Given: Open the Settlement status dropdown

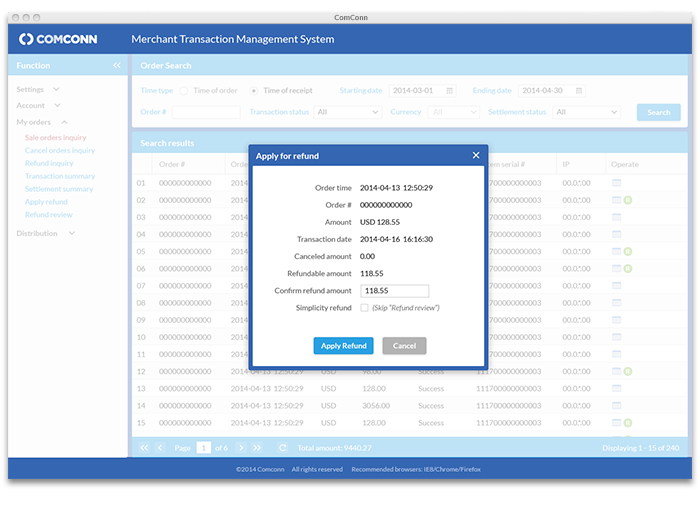Looking at the screenshot, I should (x=586, y=112).
